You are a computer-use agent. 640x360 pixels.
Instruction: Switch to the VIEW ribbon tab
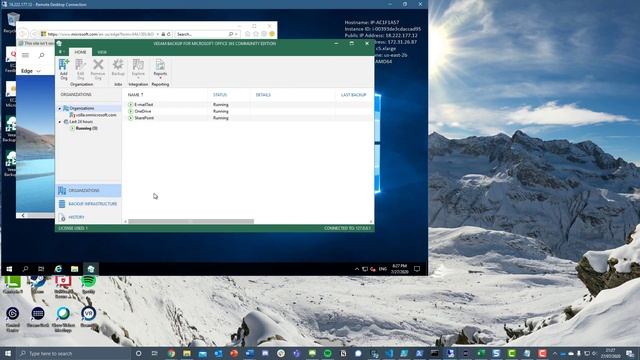(x=102, y=52)
